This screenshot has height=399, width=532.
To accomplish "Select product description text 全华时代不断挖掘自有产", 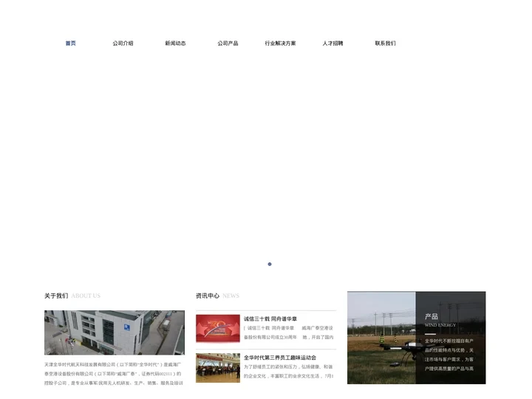I will [449, 355].
